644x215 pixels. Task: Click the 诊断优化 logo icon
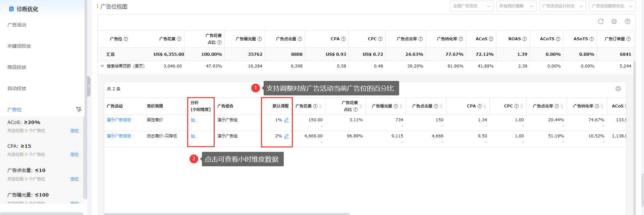tap(11, 9)
